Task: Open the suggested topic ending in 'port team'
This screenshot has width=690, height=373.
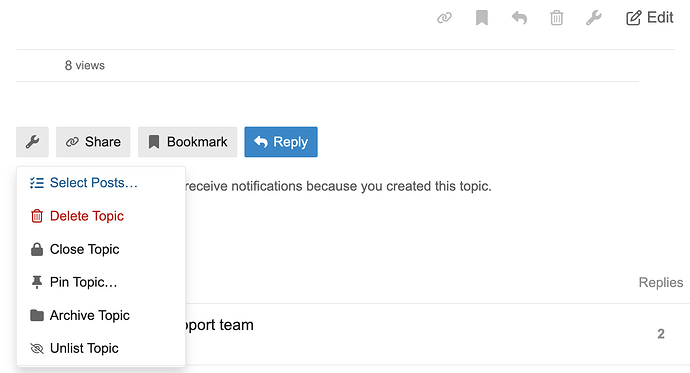Action: tap(219, 325)
